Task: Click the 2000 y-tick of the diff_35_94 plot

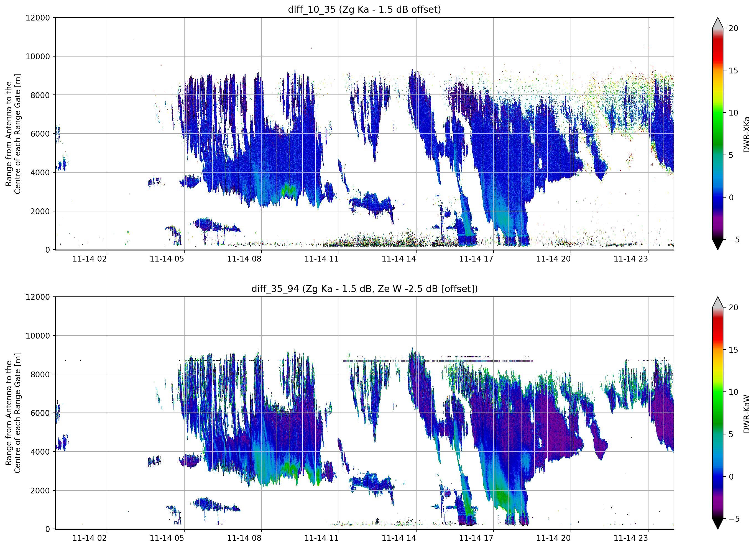Action: [40, 491]
